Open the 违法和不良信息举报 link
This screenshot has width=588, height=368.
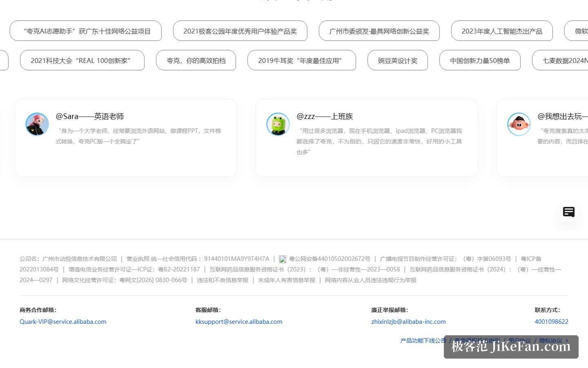223,280
